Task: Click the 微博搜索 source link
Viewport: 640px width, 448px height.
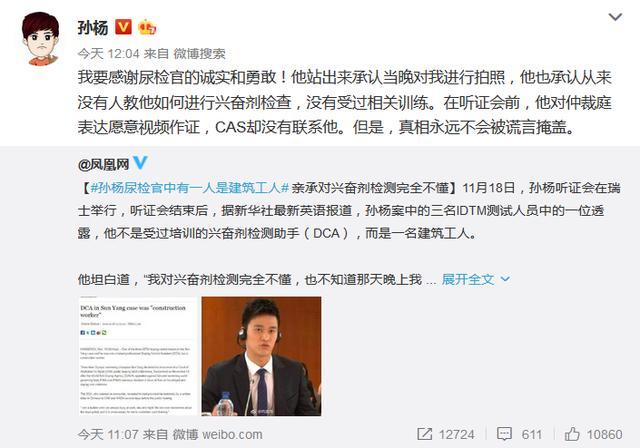Action: (x=199, y=53)
